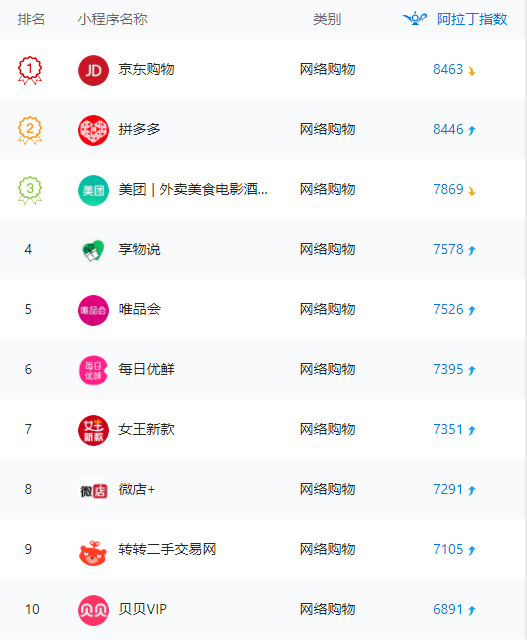Click the 类别 column header
Image resolution: width=527 pixels, height=640 pixels.
[327, 19]
